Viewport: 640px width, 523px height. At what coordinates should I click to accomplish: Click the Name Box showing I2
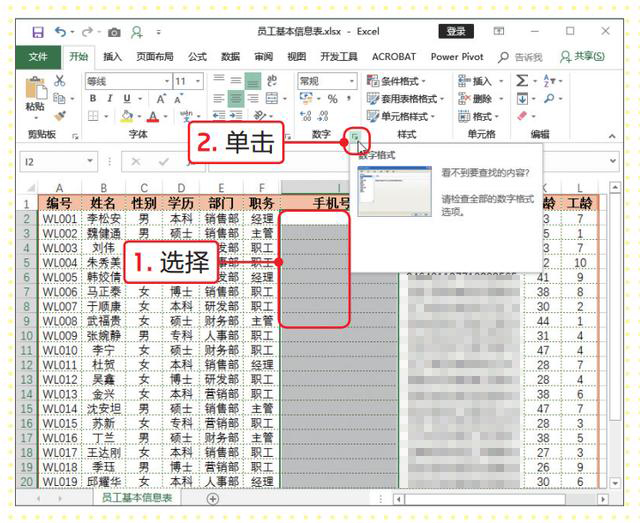coord(62,161)
